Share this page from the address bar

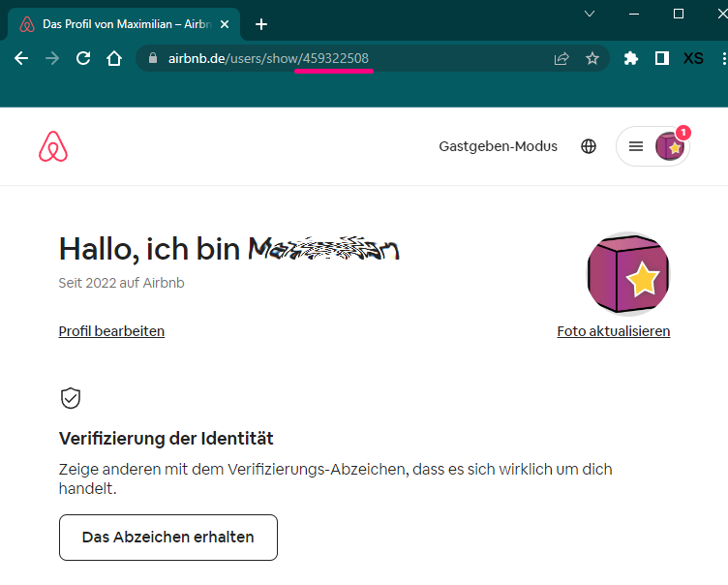(561, 58)
